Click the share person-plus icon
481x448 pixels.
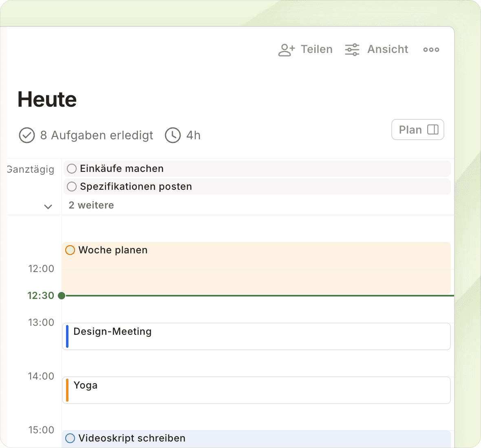pos(286,50)
